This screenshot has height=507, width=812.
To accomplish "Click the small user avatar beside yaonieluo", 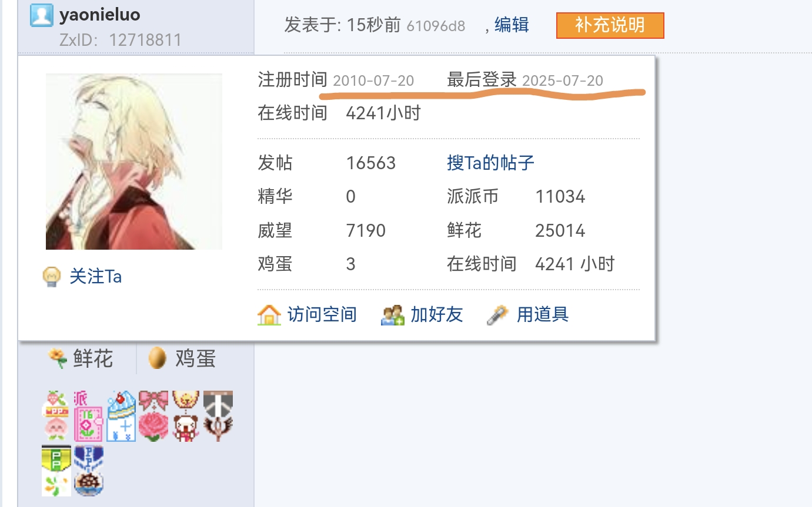I will [x=42, y=15].
